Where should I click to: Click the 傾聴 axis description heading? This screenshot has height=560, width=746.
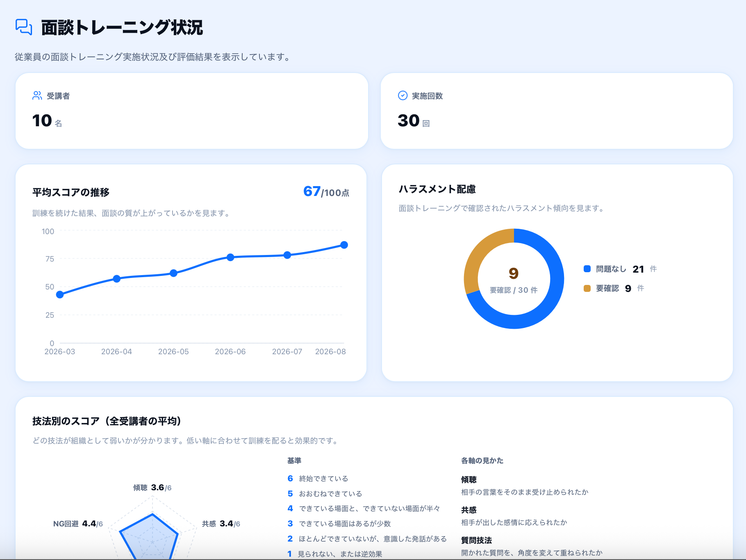(x=469, y=480)
